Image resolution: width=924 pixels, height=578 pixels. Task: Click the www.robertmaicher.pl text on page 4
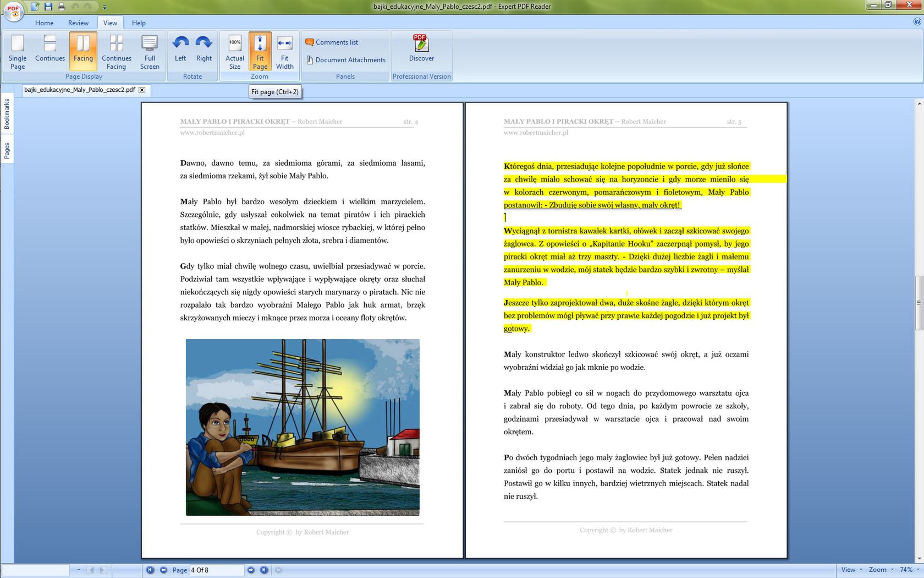212,133
